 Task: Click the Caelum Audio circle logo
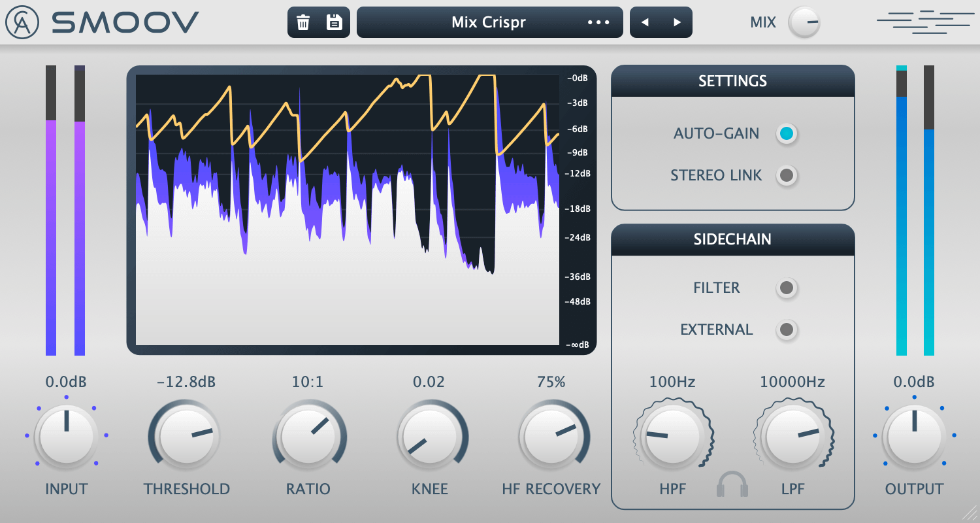point(22,22)
